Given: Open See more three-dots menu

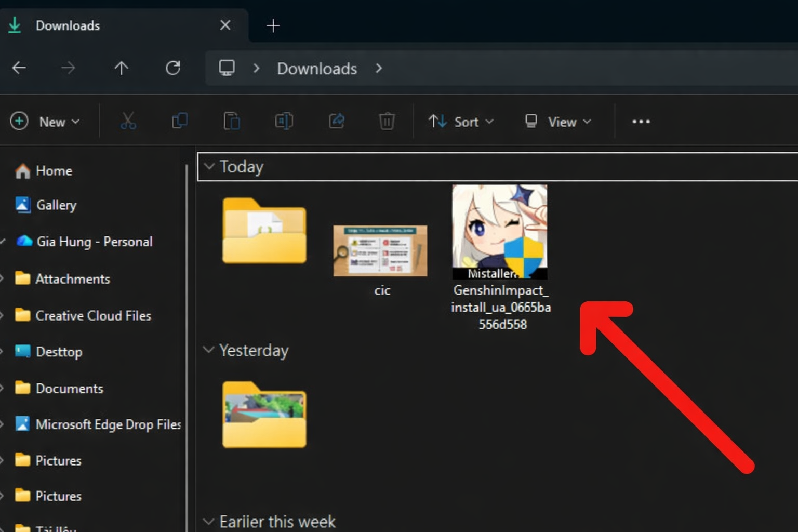Looking at the screenshot, I should tap(641, 122).
